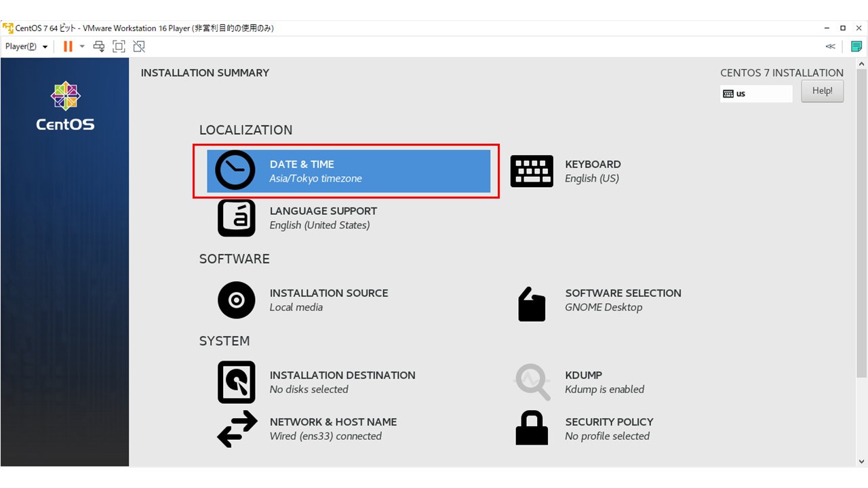Image resolution: width=868 pixels, height=488 pixels.
Task: Click the SOFTWARE SELECTION label
Action: 623,293
